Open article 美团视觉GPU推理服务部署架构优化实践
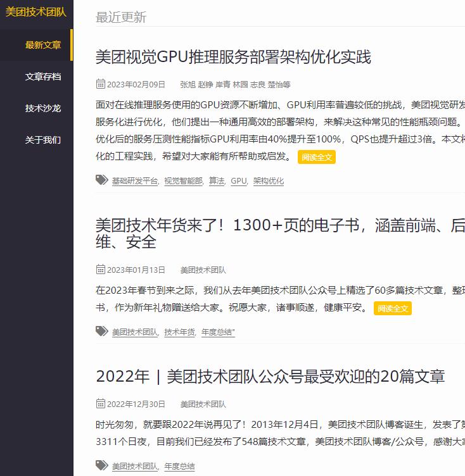This screenshot has width=465, height=476. 233,57
